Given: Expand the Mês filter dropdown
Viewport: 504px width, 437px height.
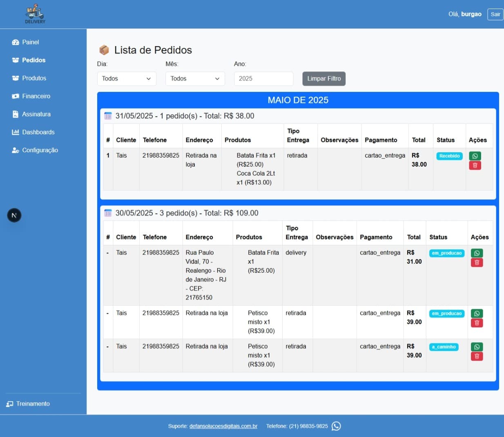Looking at the screenshot, I should point(195,79).
